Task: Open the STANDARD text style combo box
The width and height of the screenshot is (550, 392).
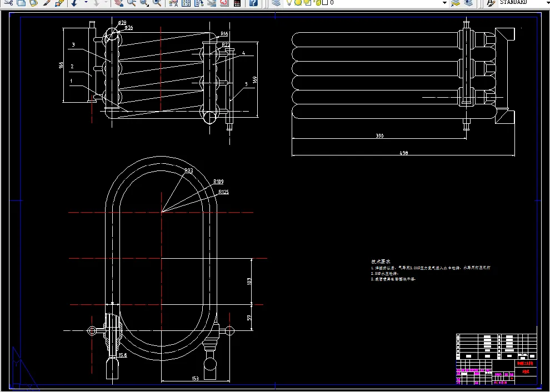Action: tap(523, 2)
